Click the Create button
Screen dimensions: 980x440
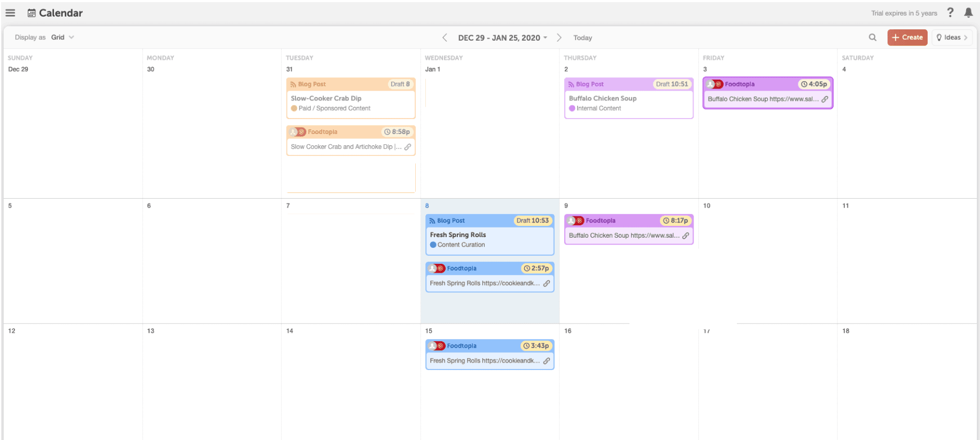(x=907, y=37)
